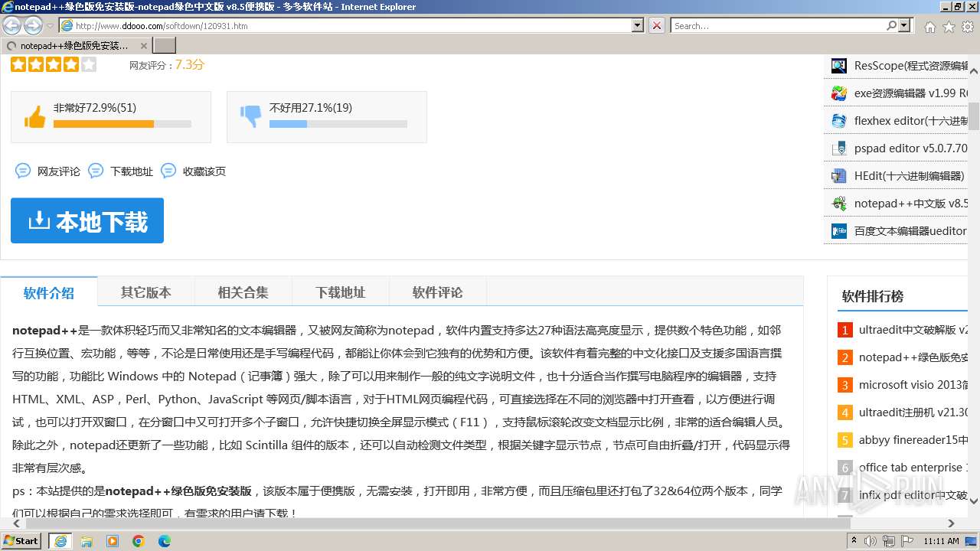The image size is (980, 551).
Task: Click the 收藏该页 link
Action: pyautogui.click(x=204, y=171)
